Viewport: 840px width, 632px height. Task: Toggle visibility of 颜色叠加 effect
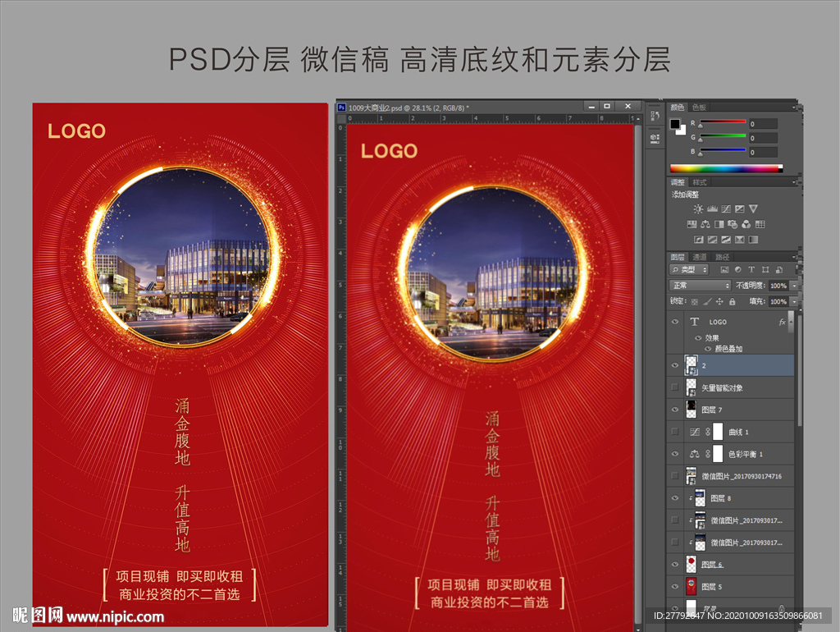tap(708, 349)
